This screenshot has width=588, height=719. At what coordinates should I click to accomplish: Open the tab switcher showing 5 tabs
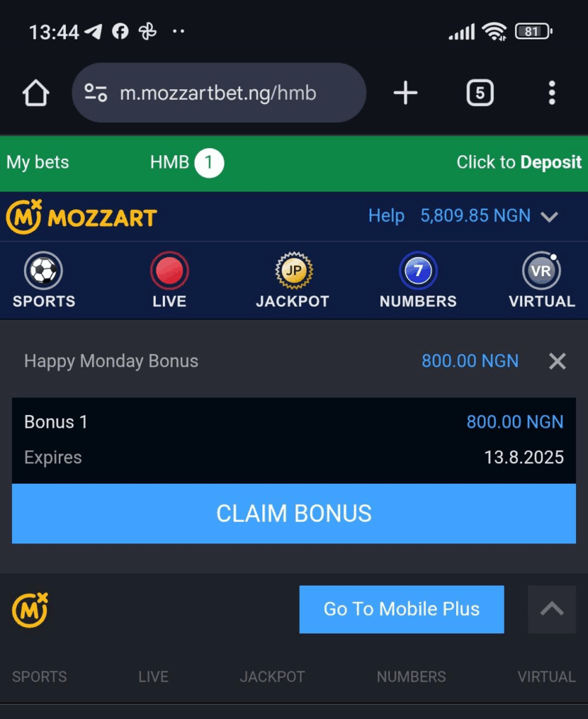click(x=480, y=93)
